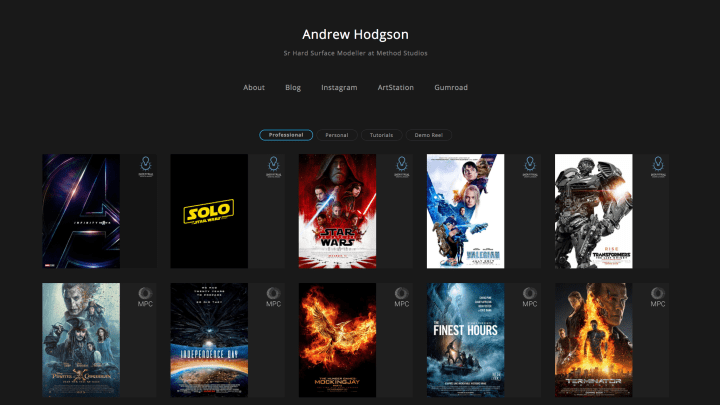Switch to the Tutorials filter tab
Screen dimensions: 720x405
[381, 135]
